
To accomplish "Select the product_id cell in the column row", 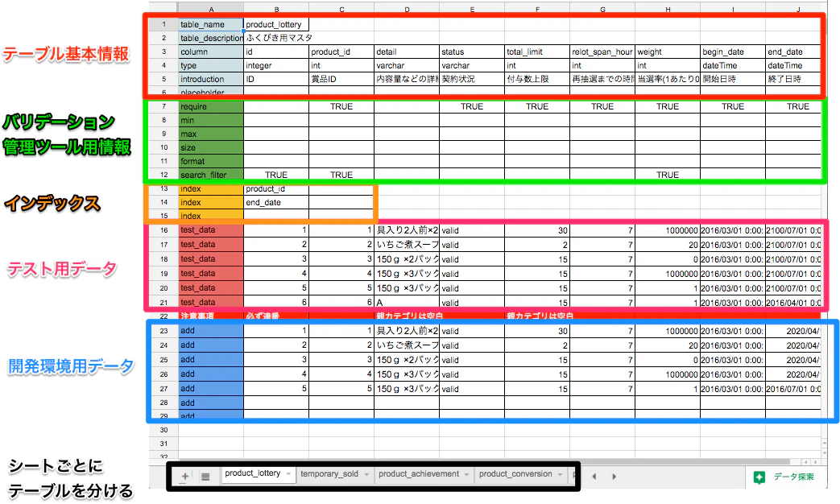I will (341, 52).
